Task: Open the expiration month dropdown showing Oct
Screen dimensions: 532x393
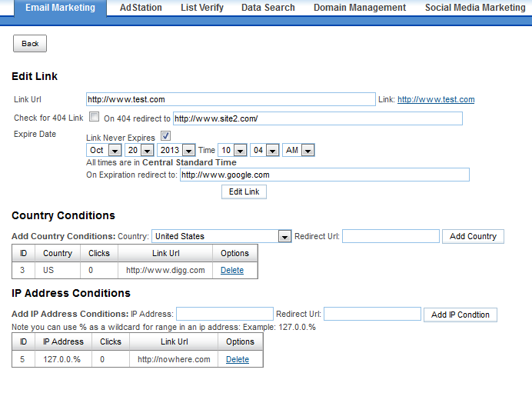Action: click(x=104, y=150)
